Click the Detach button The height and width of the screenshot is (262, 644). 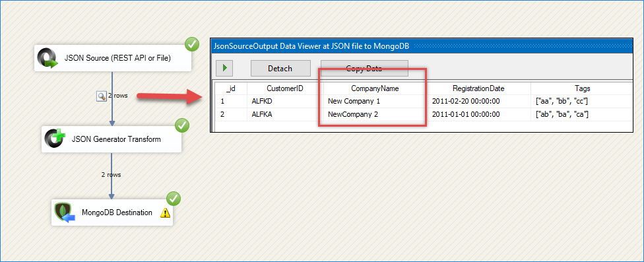pyautogui.click(x=280, y=69)
